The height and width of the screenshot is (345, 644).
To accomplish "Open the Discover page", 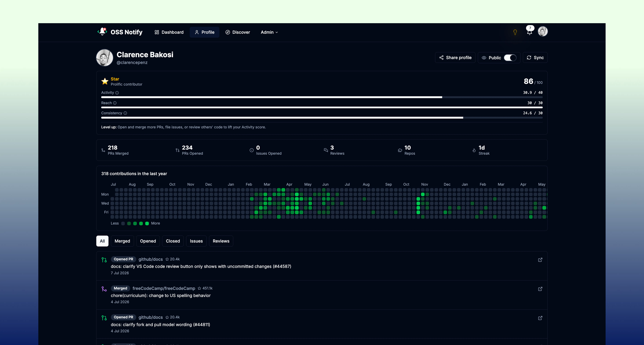I will 238,32.
